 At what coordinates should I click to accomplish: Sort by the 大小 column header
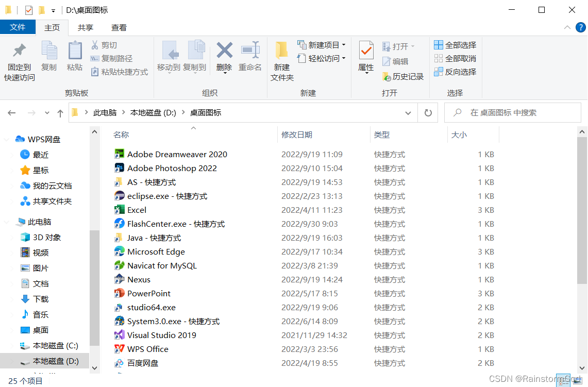(459, 135)
